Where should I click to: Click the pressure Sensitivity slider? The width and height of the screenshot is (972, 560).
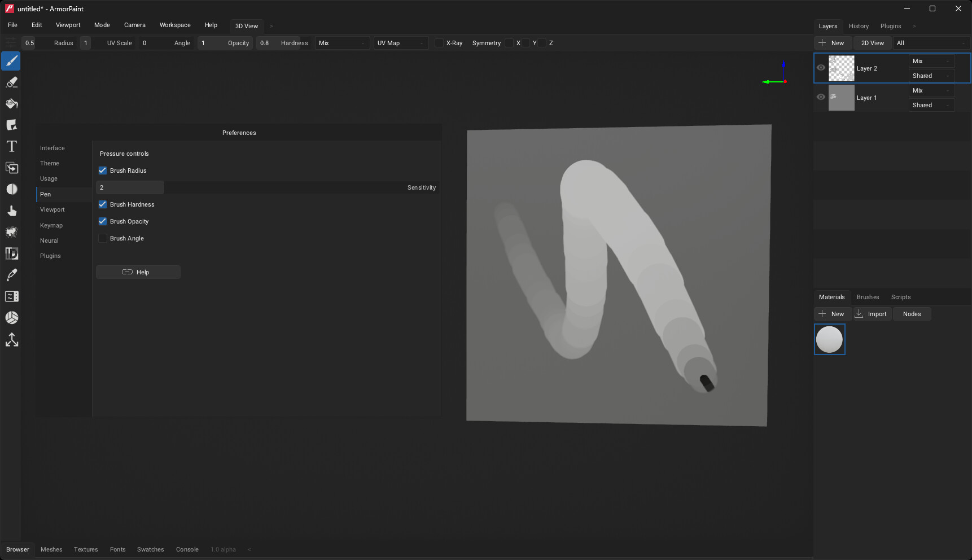coord(268,187)
